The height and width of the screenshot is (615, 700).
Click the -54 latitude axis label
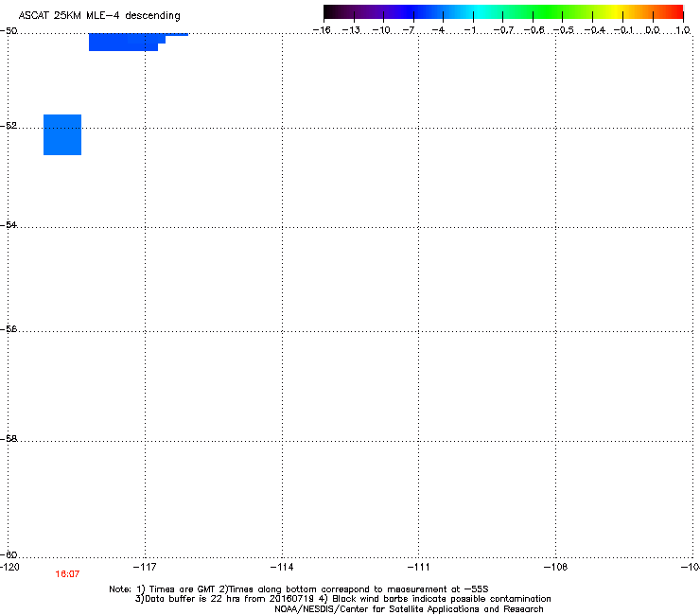pos(9,224)
